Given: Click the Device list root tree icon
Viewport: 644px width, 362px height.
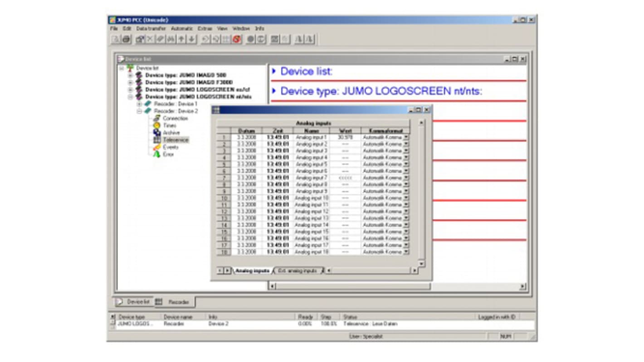Looking at the screenshot, I should click(130, 68).
